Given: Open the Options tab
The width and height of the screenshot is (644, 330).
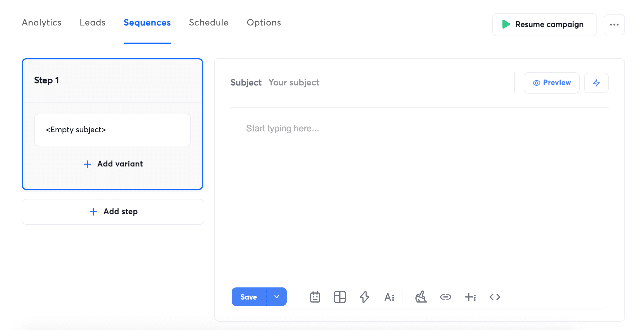Looking at the screenshot, I should tap(264, 23).
